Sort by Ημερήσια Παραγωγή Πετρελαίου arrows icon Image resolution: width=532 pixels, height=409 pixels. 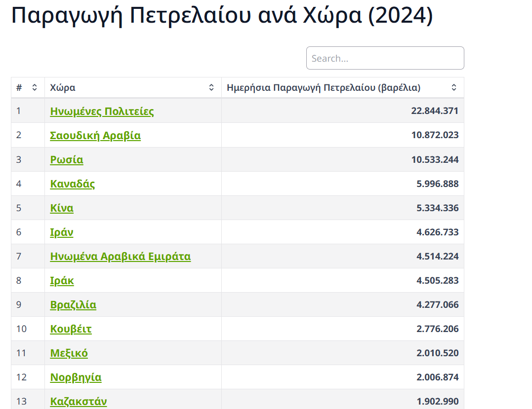(x=454, y=88)
